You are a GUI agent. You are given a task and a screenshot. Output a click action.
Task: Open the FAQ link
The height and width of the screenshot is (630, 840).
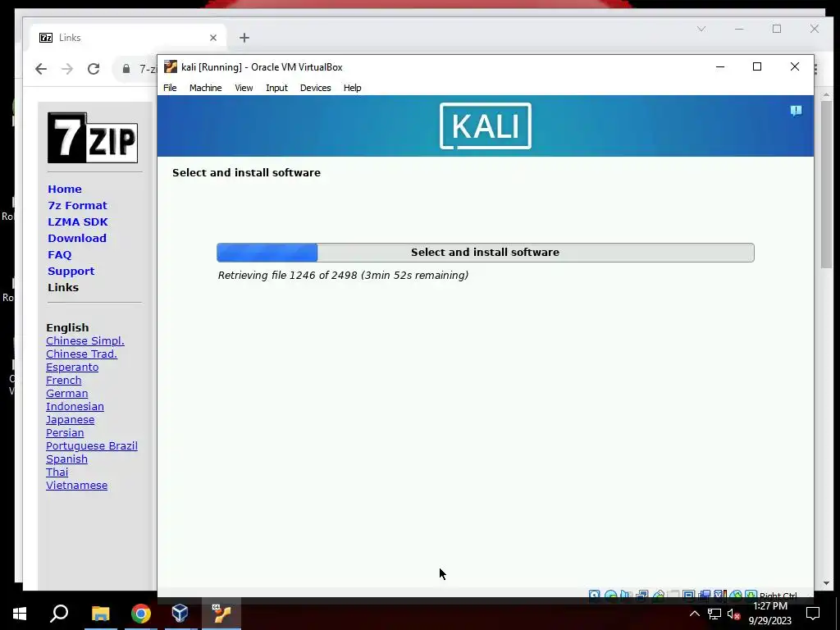[x=59, y=255]
